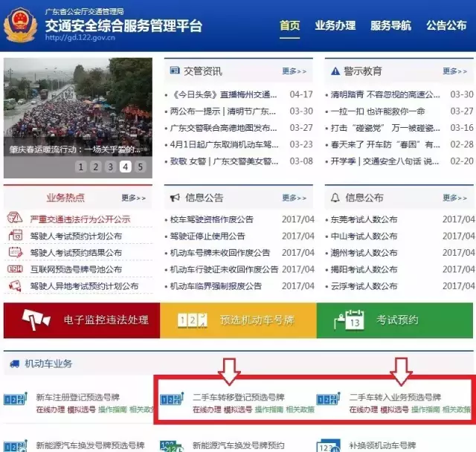
Task: Open 电子监控违法处理 red button
Action: coord(82,320)
